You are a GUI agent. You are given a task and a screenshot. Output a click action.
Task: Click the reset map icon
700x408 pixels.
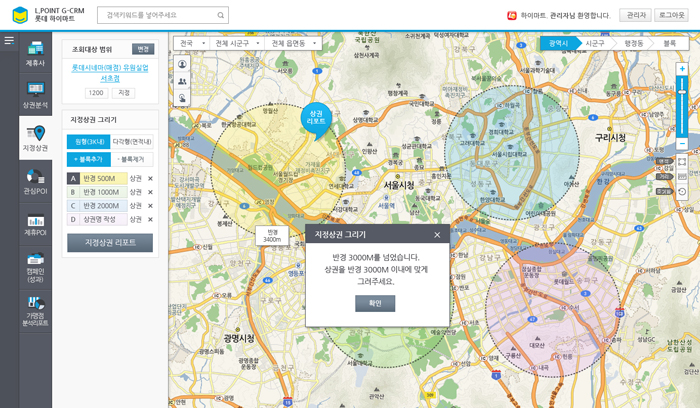pyautogui.click(x=682, y=192)
